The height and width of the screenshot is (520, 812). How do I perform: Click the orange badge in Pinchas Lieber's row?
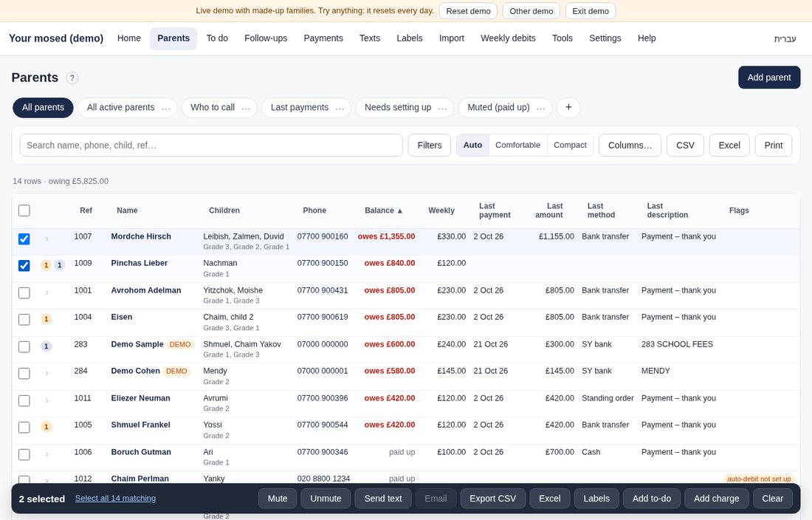[46, 265]
